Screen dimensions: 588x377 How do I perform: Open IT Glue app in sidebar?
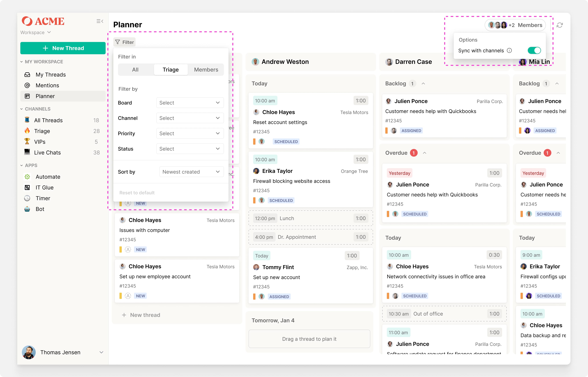pyautogui.click(x=44, y=188)
